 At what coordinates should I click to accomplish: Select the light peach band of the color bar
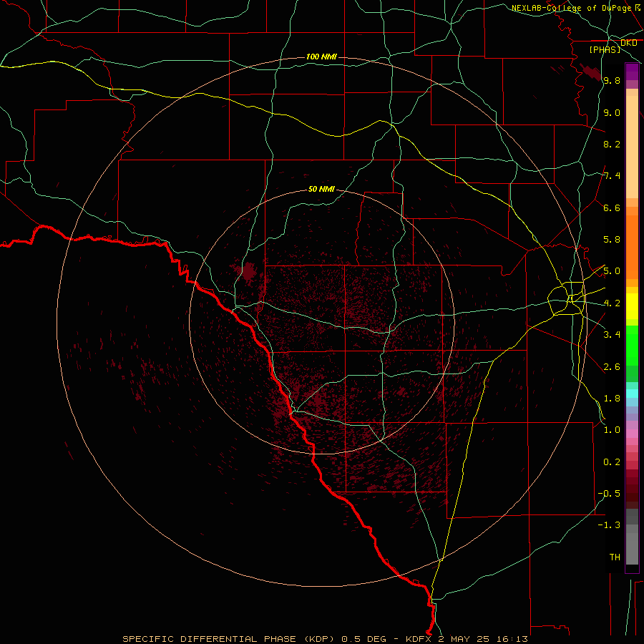pyautogui.click(x=632, y=147)
